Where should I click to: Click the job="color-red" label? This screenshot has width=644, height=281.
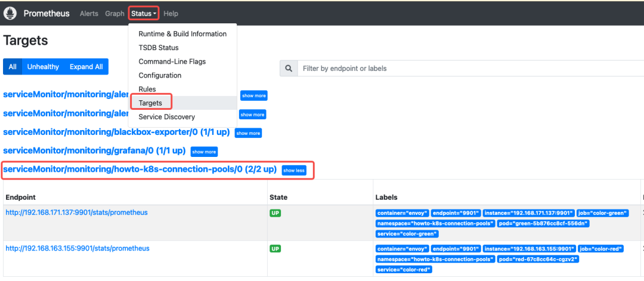click(600, 249)
